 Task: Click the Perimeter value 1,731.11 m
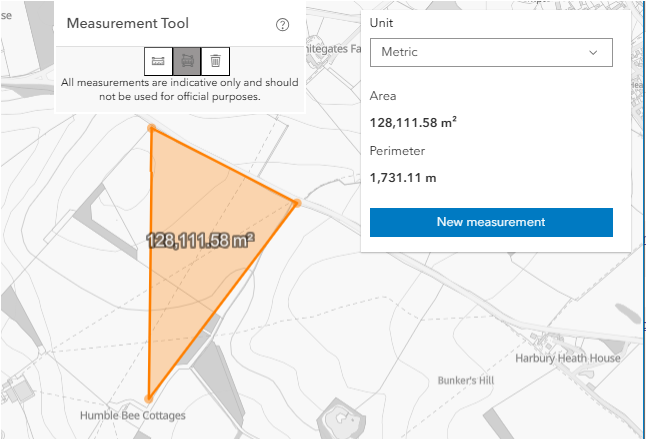[403, 178]
